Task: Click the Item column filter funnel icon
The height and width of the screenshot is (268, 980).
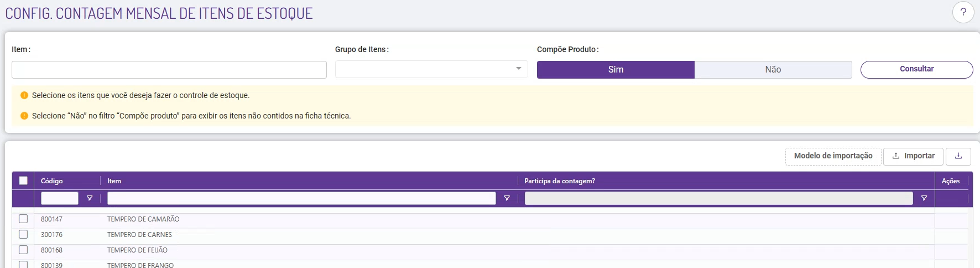Action: coord(507,198)
